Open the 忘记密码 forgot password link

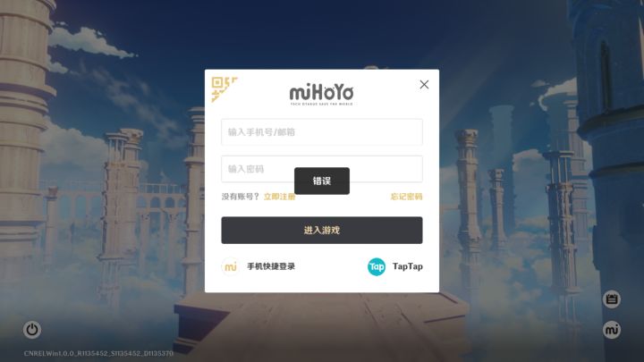406,197
